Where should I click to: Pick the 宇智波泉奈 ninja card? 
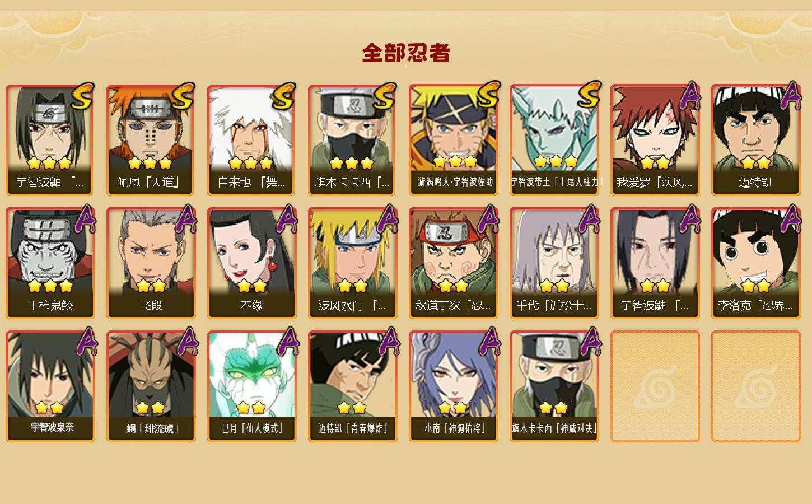pos(50,386)
